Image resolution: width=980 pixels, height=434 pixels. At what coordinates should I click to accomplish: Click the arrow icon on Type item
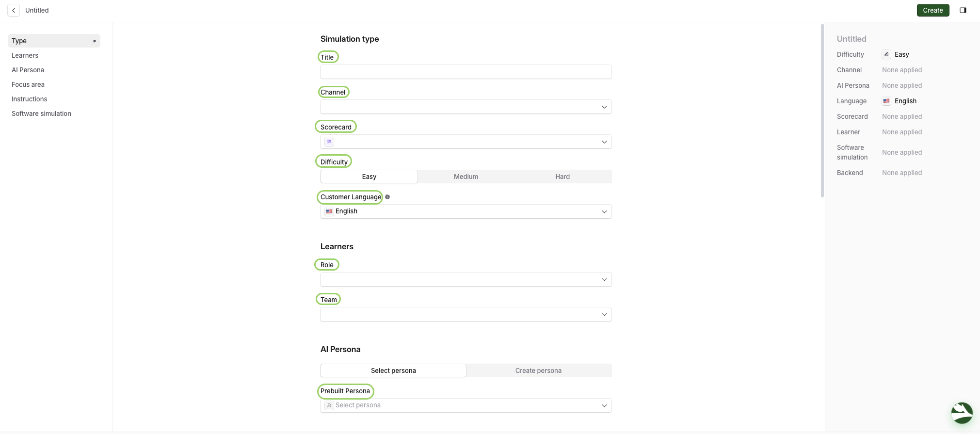[x=95, y=41]
